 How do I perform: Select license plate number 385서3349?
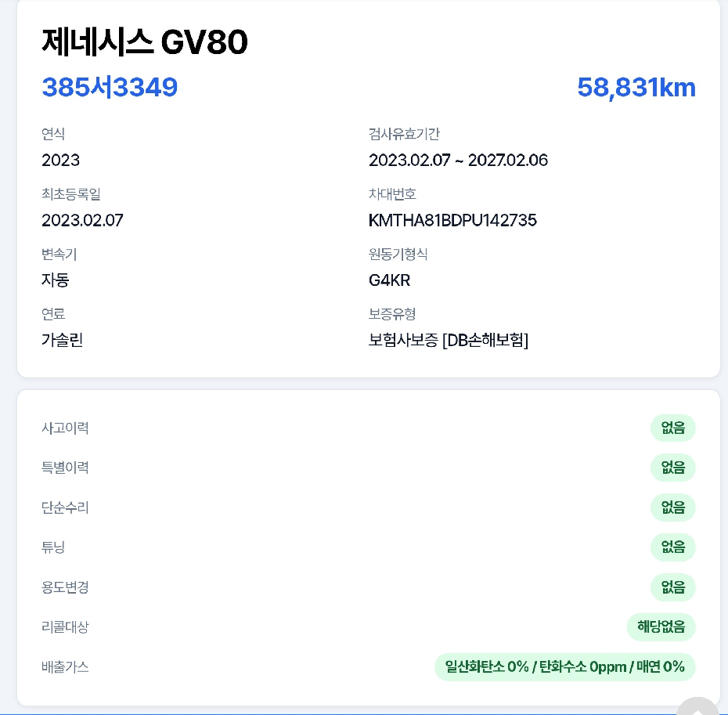pos(110,87)
